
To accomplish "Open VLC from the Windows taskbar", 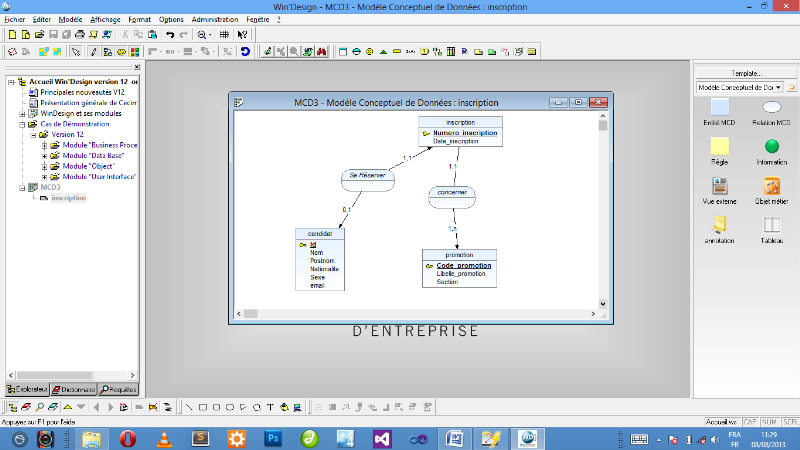I will (x=164, y=438).
